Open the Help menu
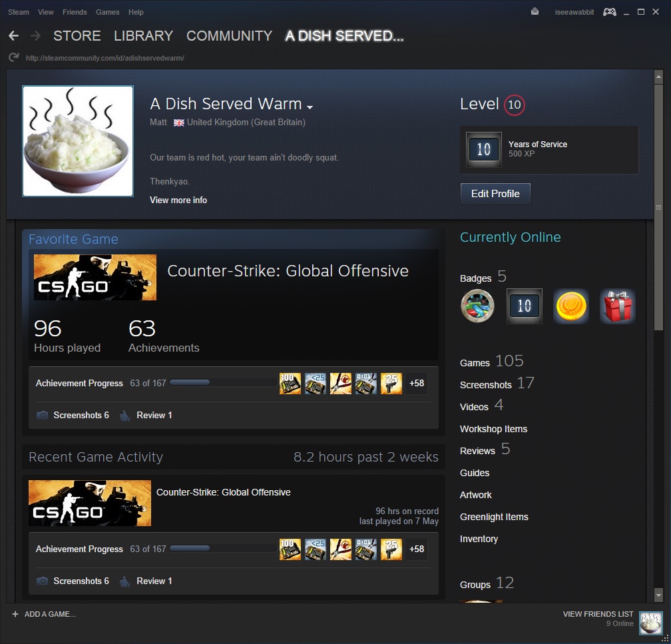The width and height of the screenshot is (671, 644). pos(136,12)
